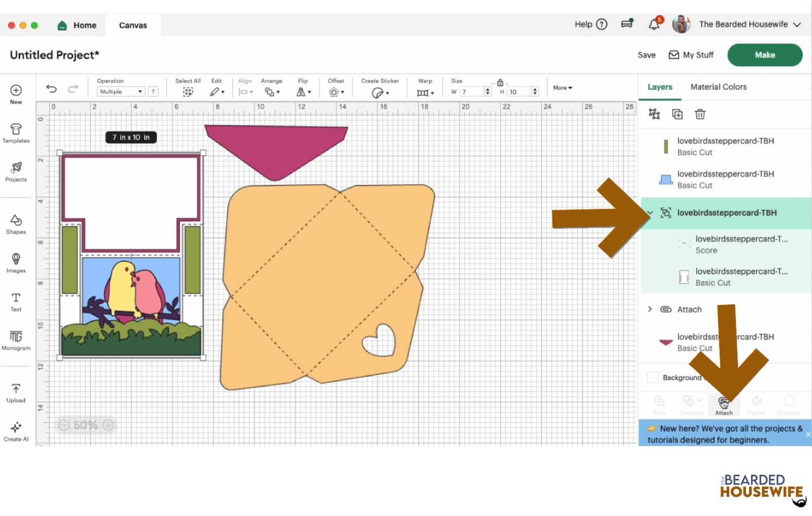Expand the Attach layer group
Screen dimensions: 812x516
[x=650, y=309]
